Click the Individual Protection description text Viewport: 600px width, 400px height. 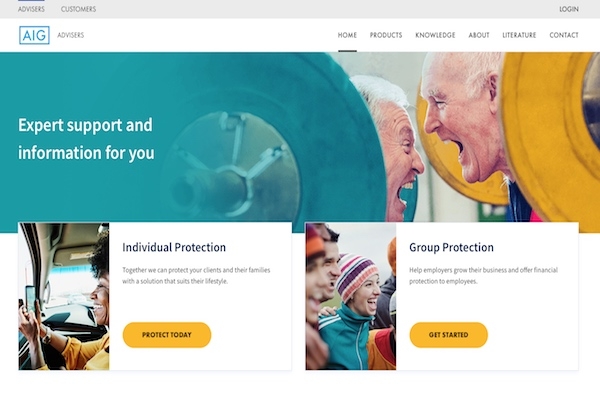tap(196, 276)
